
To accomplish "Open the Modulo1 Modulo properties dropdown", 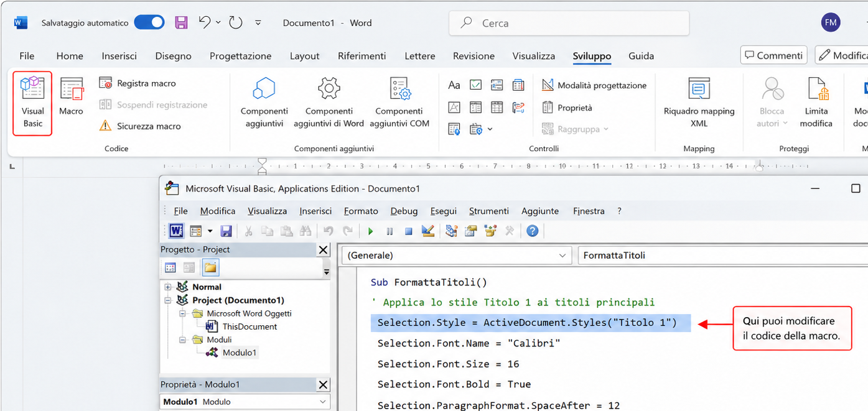I will [323, 402].
